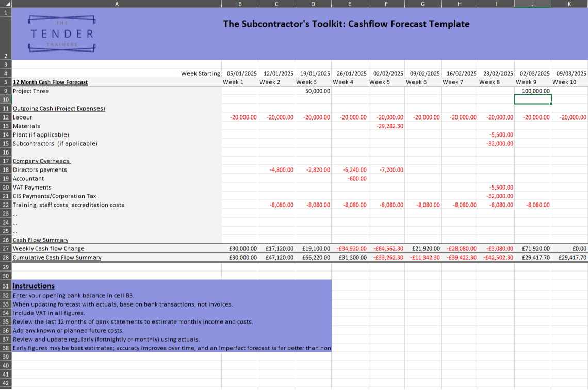
Task: Select row 27 header
Action: (6, 248)
